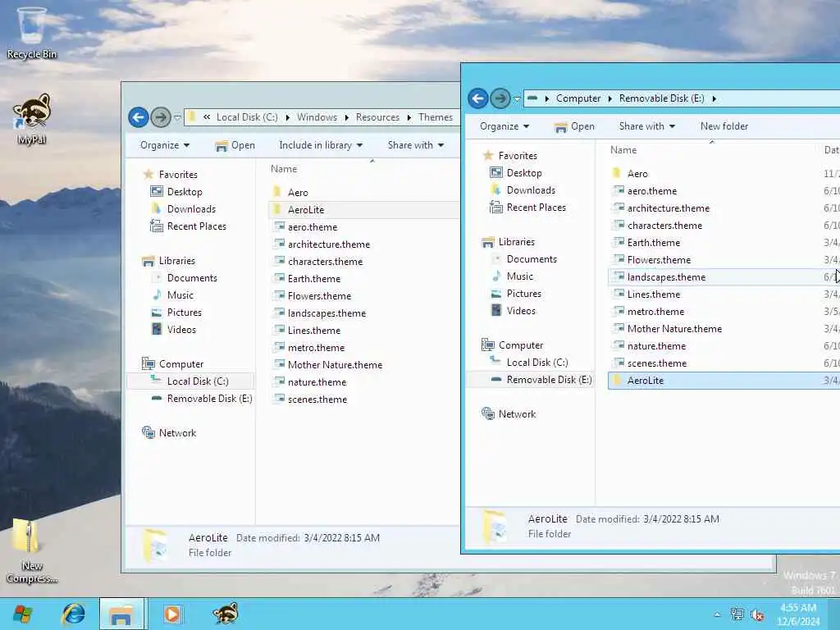
Task: Click the network icon in system tray
Action: pyautogui.click(x=737, y=614)
